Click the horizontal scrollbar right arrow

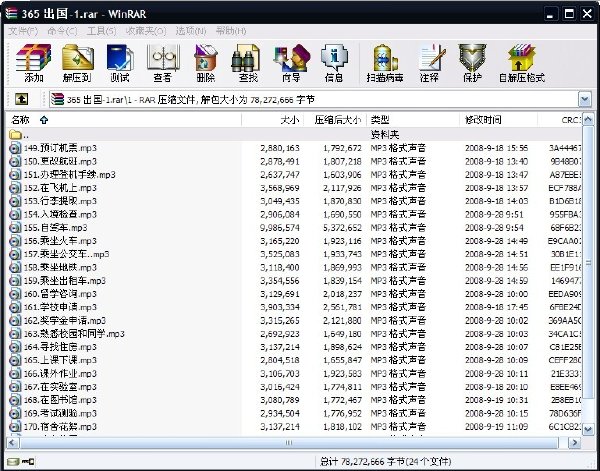[574, 443]
